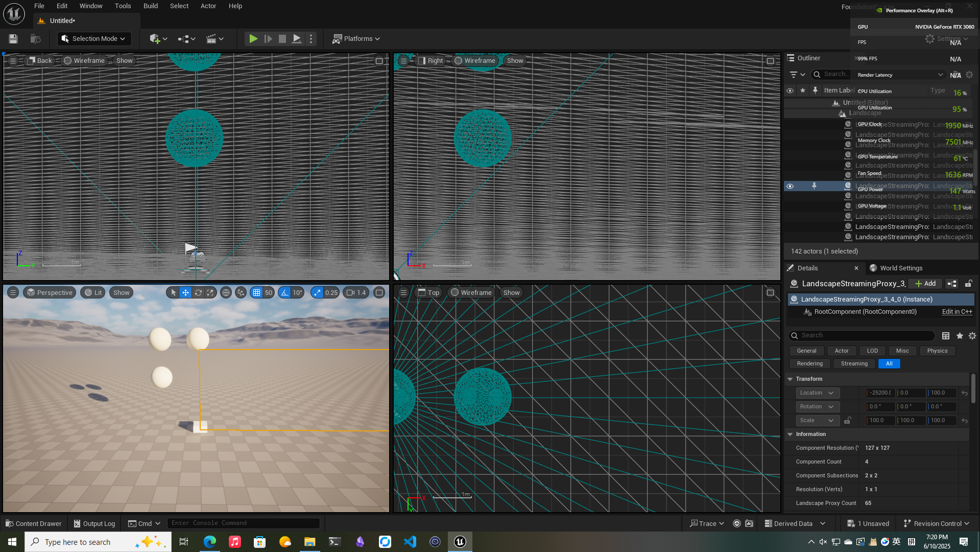Click the Edit in C++ link
This screenshot has height=552, width=980.
957,312
